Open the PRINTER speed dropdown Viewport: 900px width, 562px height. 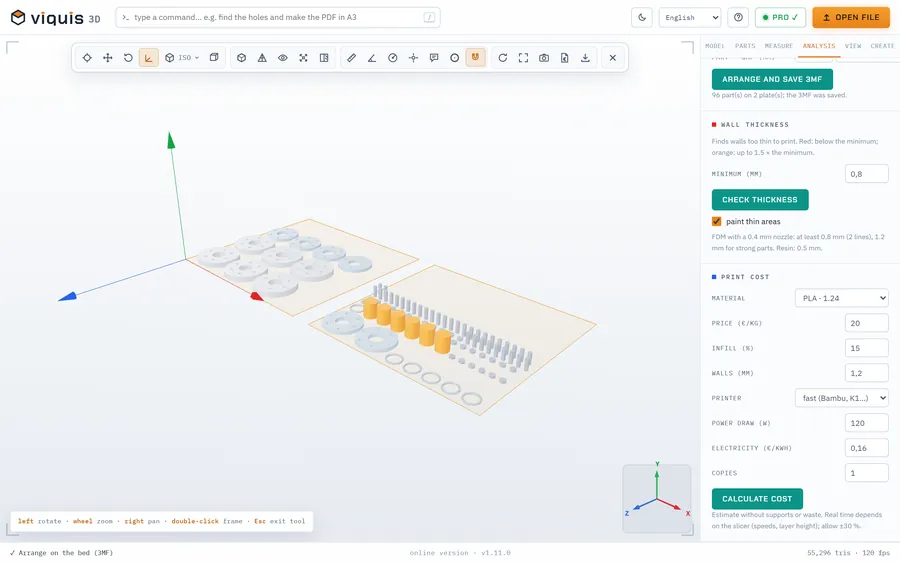(x=841, y=398)
